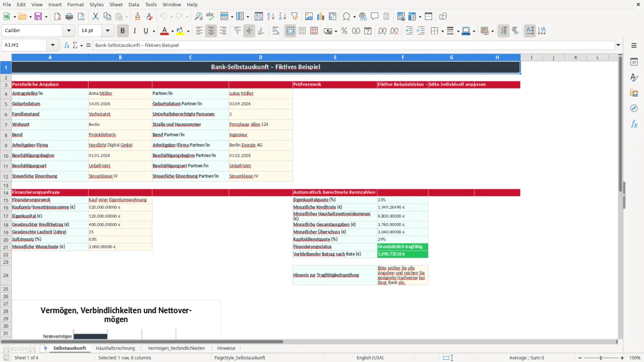
Task: Sort descending Z to A
Action: 282,17
